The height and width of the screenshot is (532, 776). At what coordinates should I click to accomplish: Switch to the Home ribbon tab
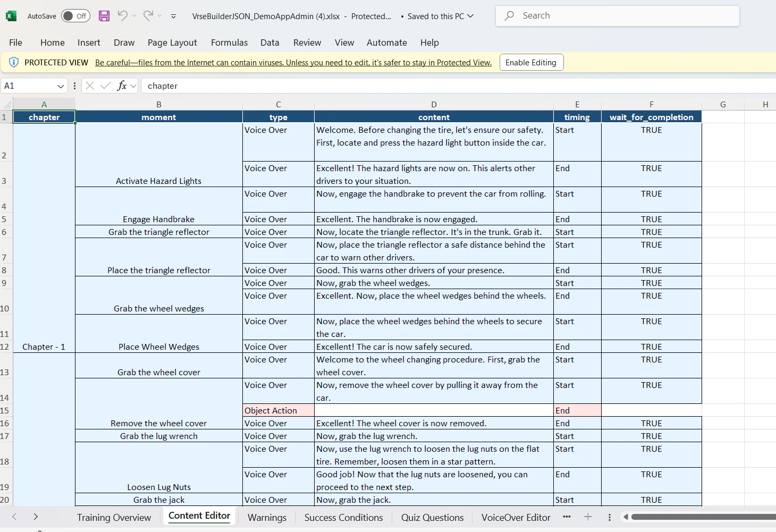point(53,43)
